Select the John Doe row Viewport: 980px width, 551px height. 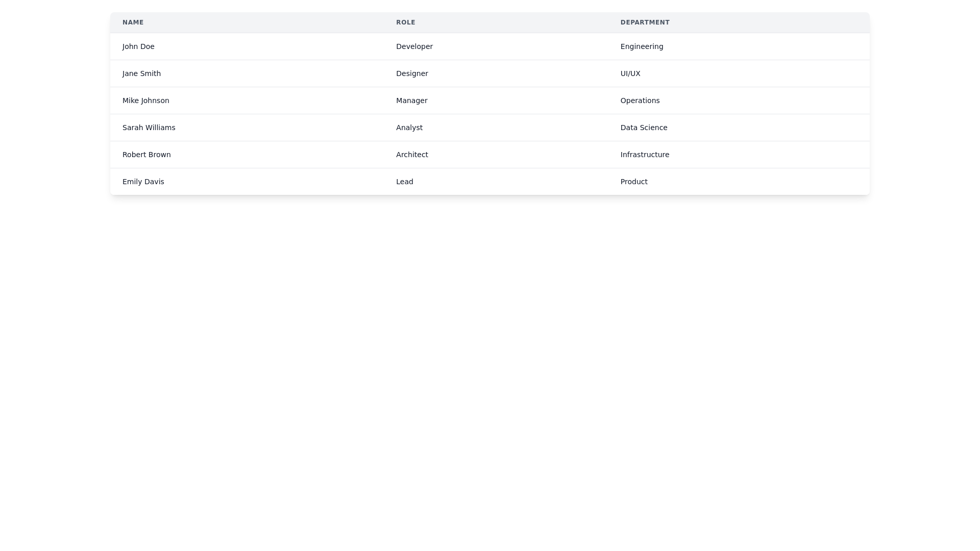pyautogui.click(x=138, y=46)
